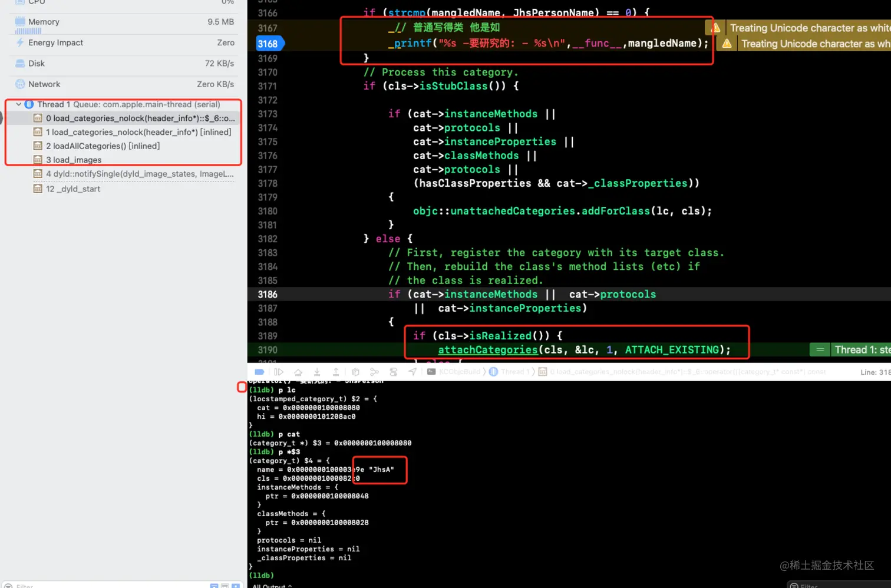Select frame 1 load_categories_nolock [inlined]
The height and width of the screenshot is (588, 891).
click(133, 132)
